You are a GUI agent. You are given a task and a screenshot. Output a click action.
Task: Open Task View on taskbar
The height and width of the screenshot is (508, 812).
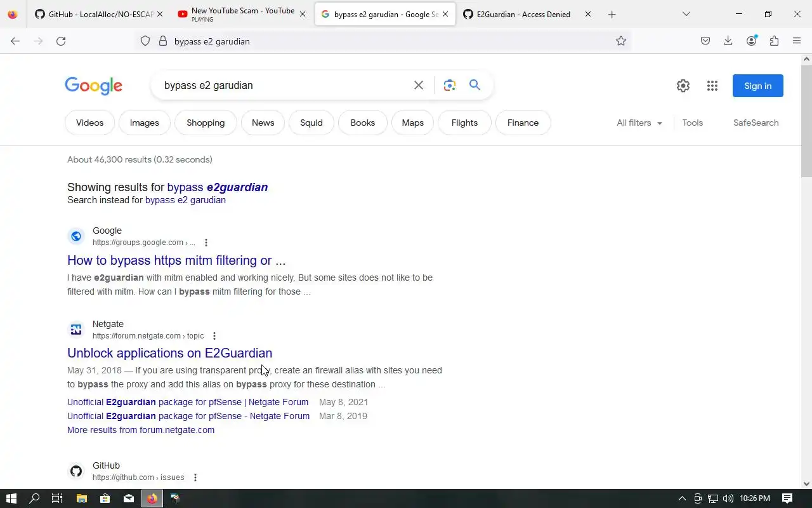click(x=56, y=498)
